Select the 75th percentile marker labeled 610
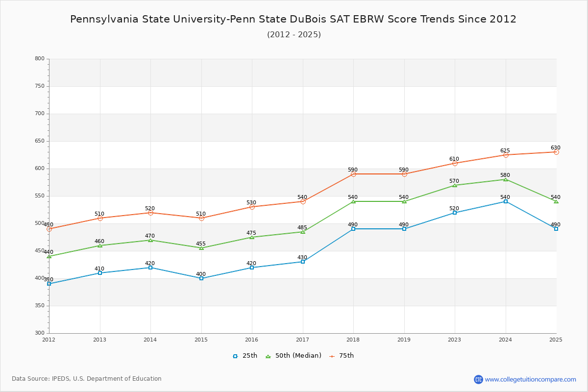Viewport: 588px width, 392px height. click(x=455, y=163)
